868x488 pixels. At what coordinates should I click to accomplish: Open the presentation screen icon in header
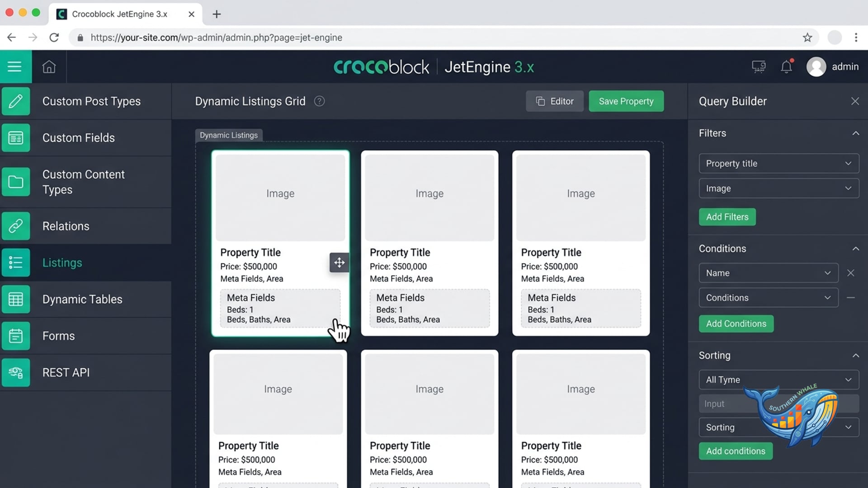(759, 66)
